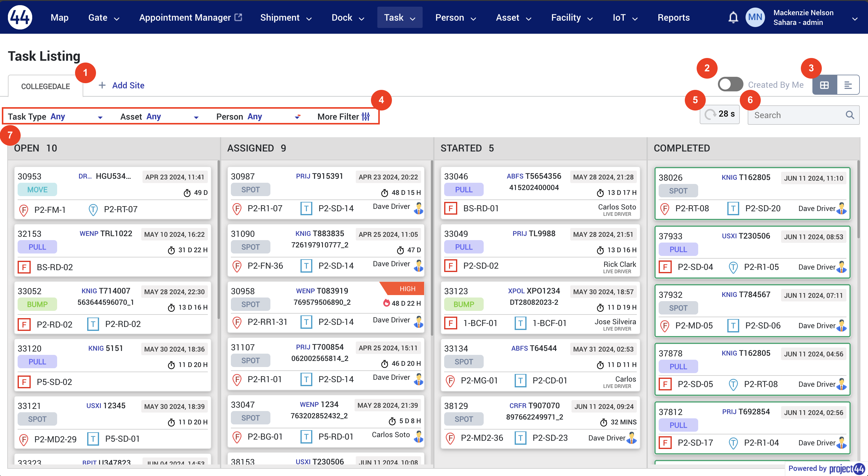Switch to list view layout
The image size is (868, 476).
[x=848, y=85]
